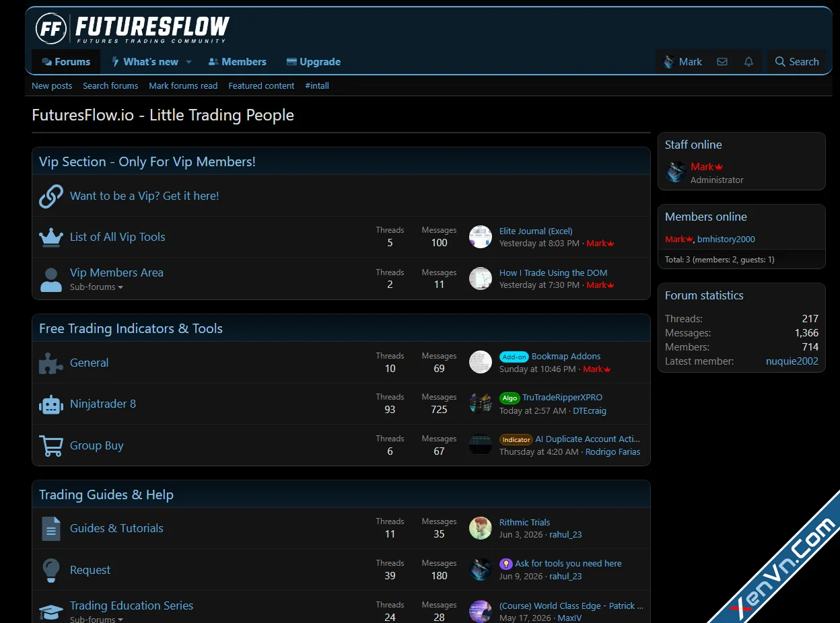Open the General forum

(x=89, y=363)
